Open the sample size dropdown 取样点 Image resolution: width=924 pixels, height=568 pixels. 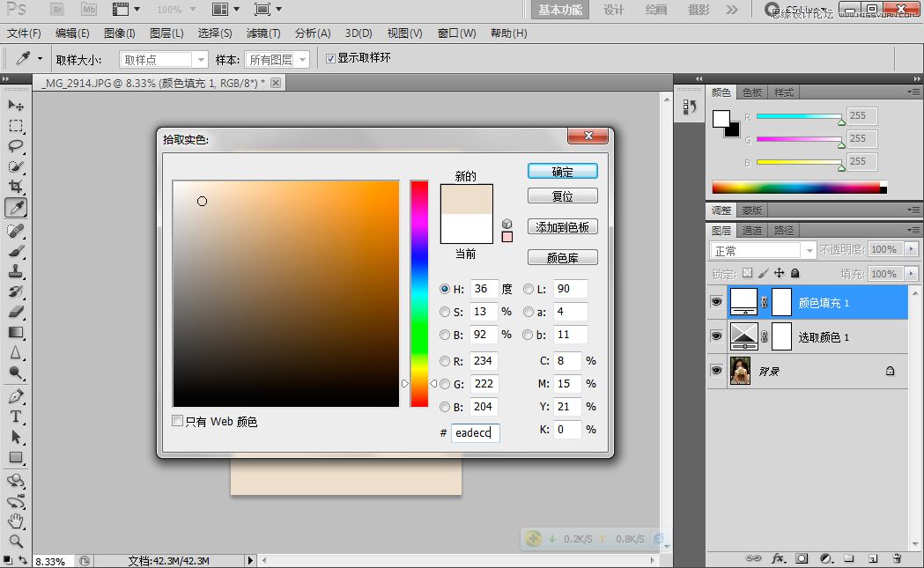[164, 60]
